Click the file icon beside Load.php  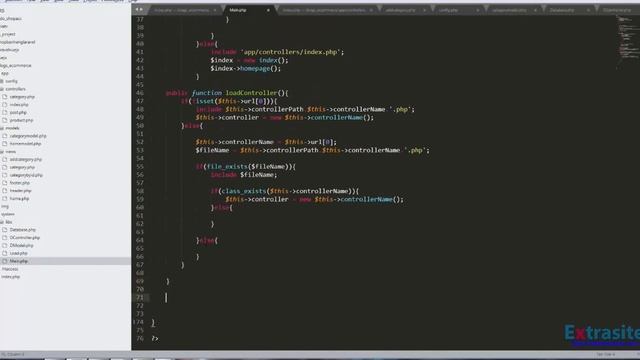(5, 253)
